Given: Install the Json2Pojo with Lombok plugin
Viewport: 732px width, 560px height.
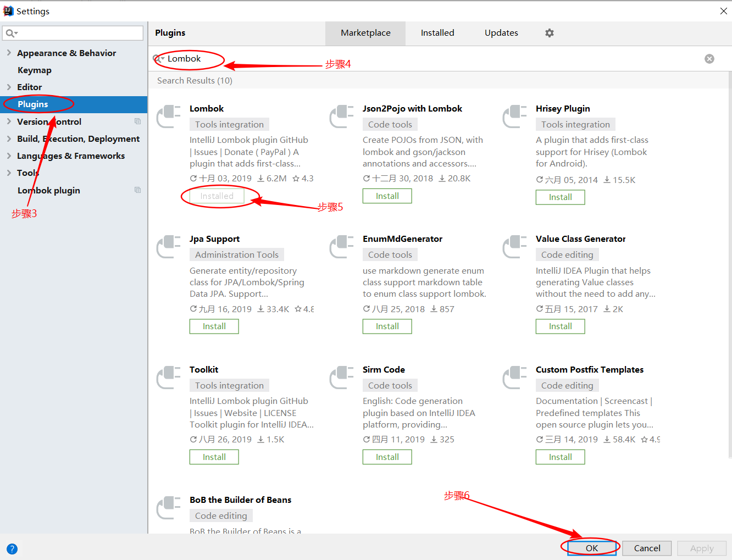Looking at the screenshot, I should (387, 196).
